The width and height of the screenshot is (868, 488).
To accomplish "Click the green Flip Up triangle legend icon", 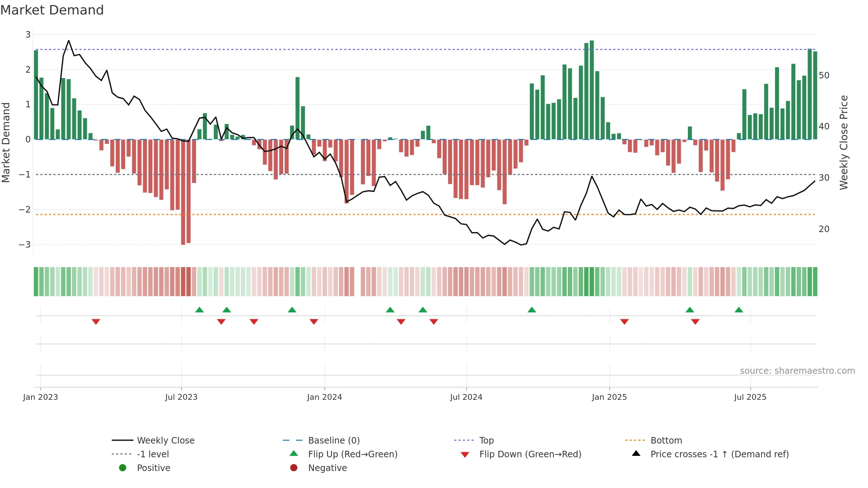I will (x=294, y=453).
